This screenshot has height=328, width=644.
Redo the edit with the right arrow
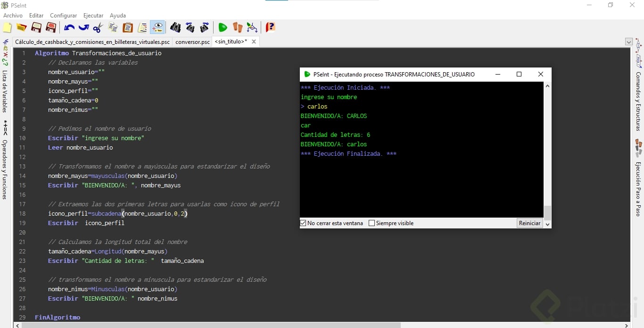84,27
